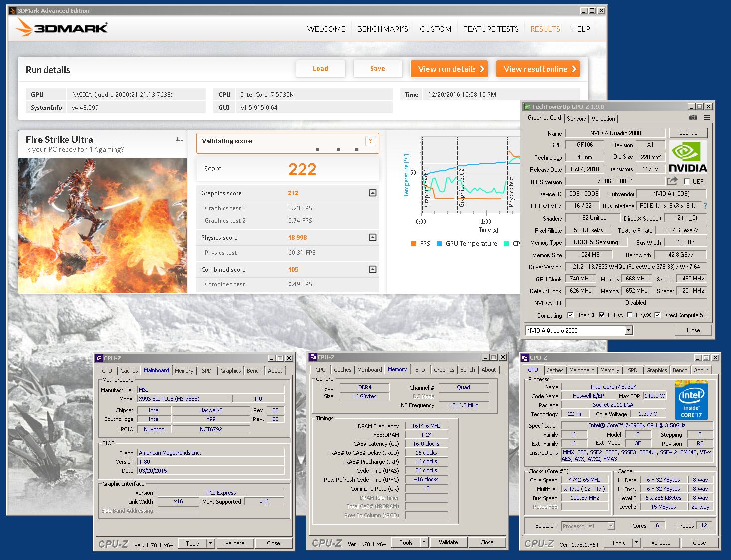Click the X99S SLI PLUS (MS-7885) model field
Image resolution: width=731 pixels, height=560 pixels.
coord(184,399)
